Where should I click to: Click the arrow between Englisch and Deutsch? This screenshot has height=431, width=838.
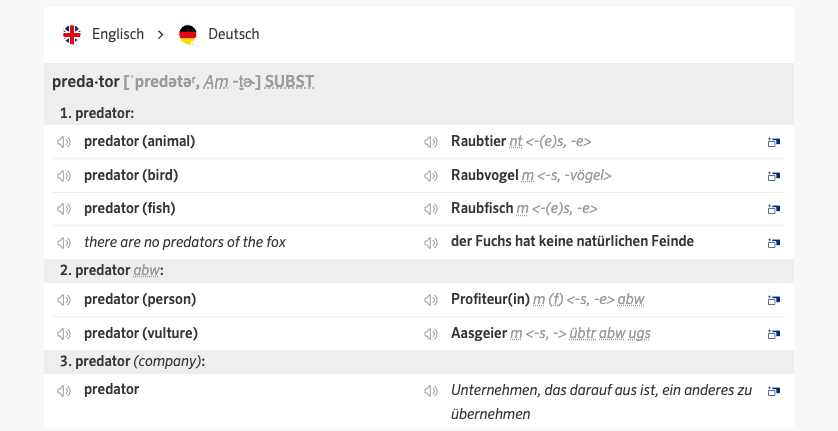pos(160,35)
